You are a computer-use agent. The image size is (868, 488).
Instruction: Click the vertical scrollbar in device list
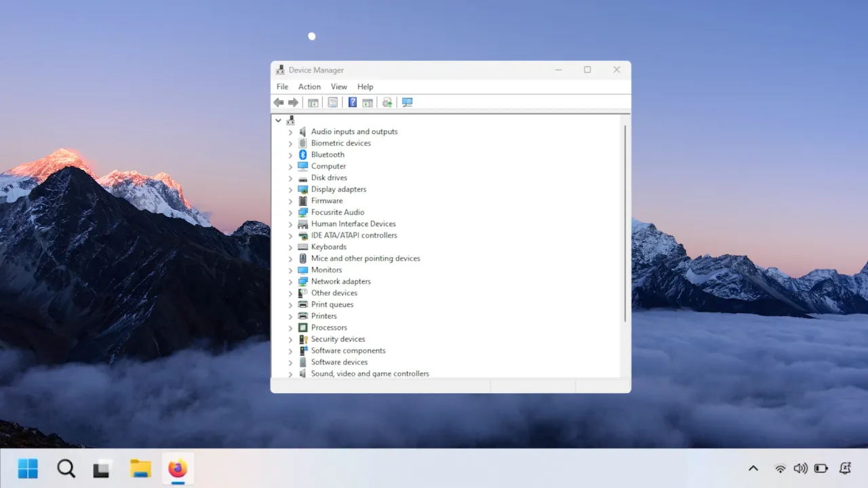pyautogui.click(x=625, y=224)
